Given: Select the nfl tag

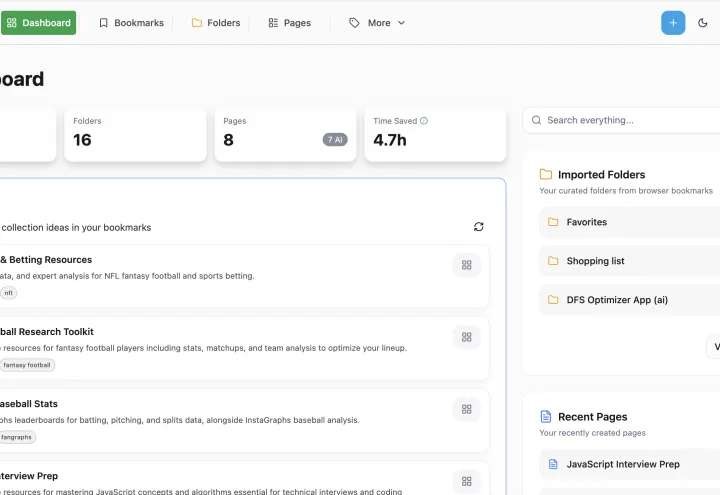Looking at the screenshot, I should [x=8, y=293].
